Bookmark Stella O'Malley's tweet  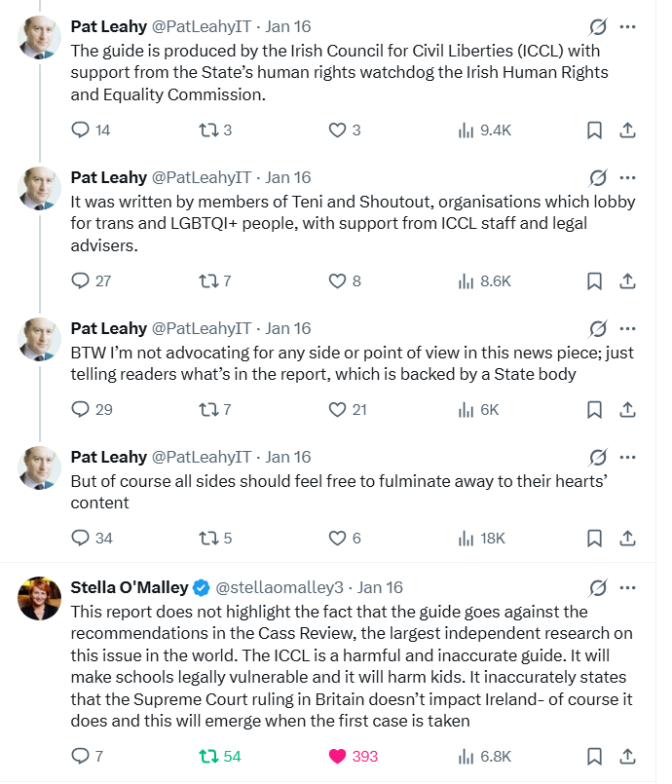(594, 756)
